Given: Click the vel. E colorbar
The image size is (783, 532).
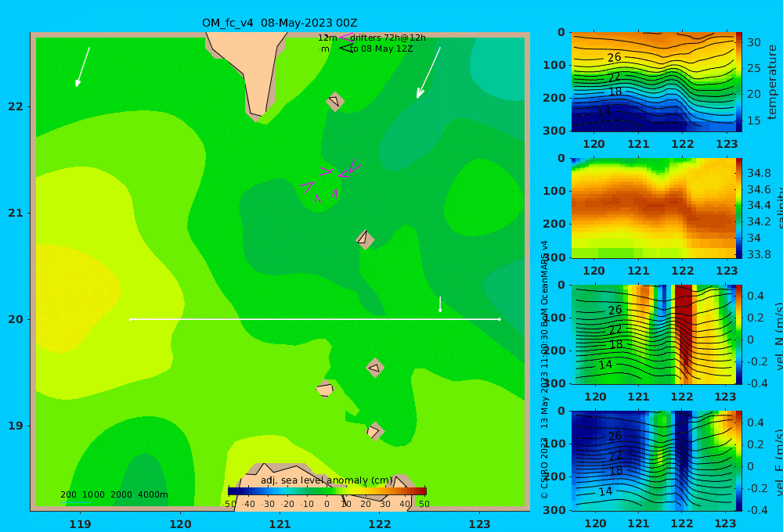Looking at the screenshot, I should click(738, 461).
